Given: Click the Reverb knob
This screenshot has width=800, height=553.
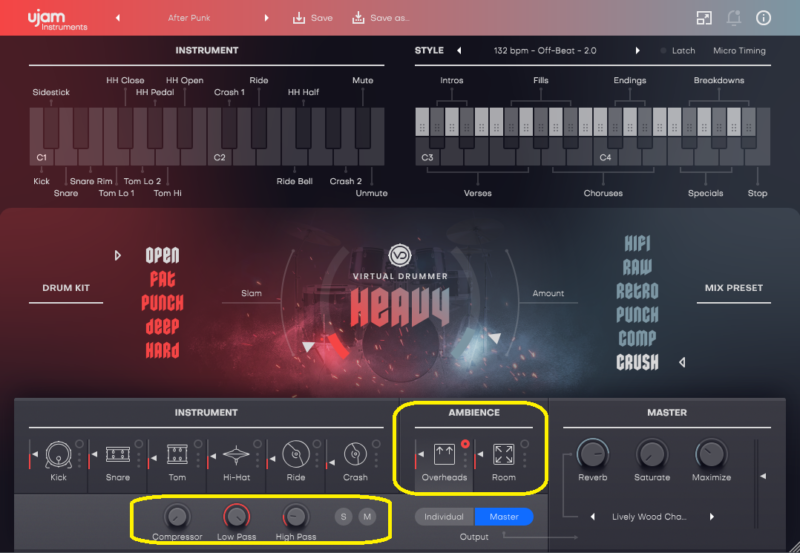Looking at the screenshot, I should pyautogui.click(x=591, y=455).
